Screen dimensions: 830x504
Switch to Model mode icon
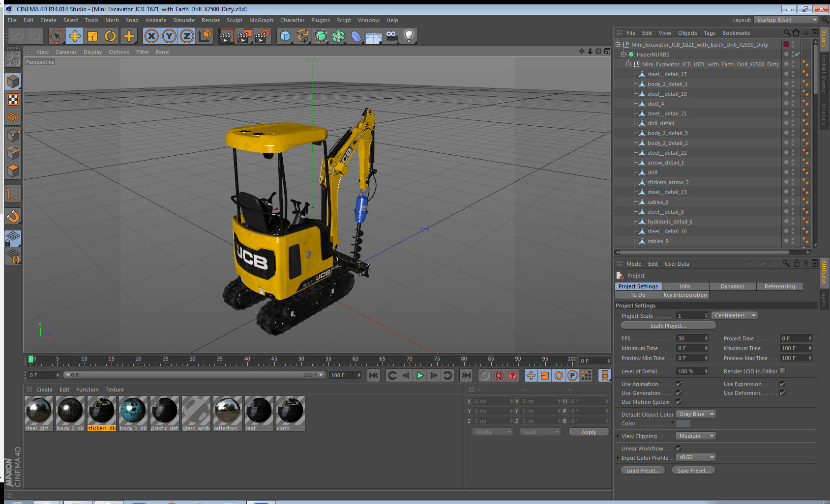(x=13, y=82)
